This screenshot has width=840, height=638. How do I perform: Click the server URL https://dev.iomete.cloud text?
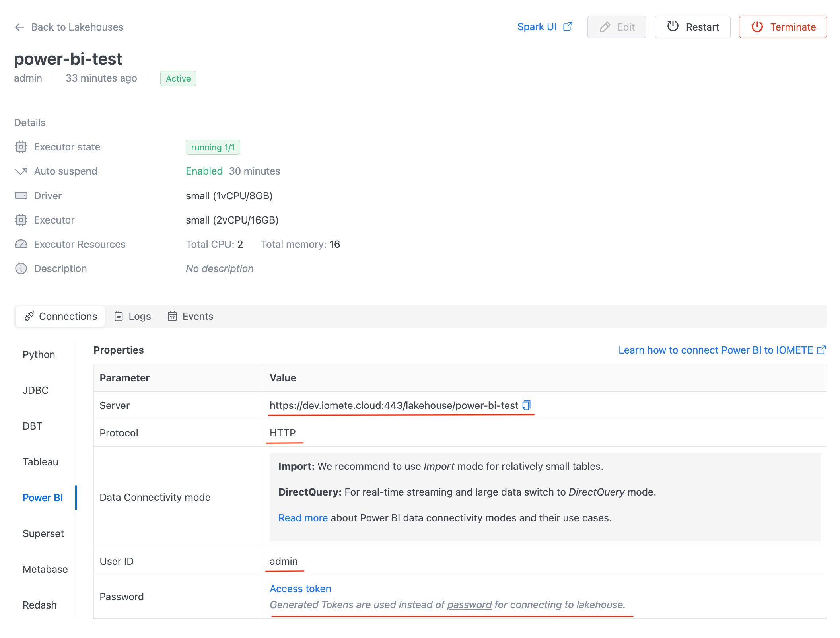click(394, 405)
